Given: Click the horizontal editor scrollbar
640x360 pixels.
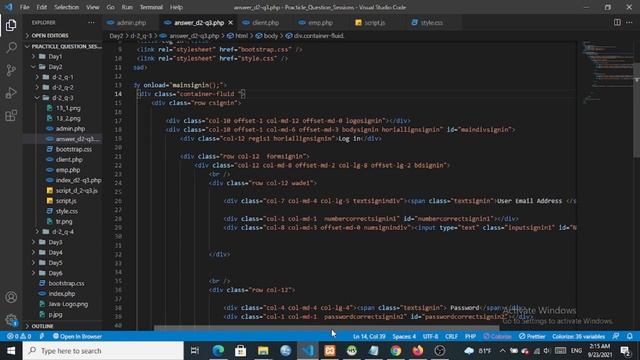Looking at the screenshot, I should pyautogui.click(x=327, y=328).
